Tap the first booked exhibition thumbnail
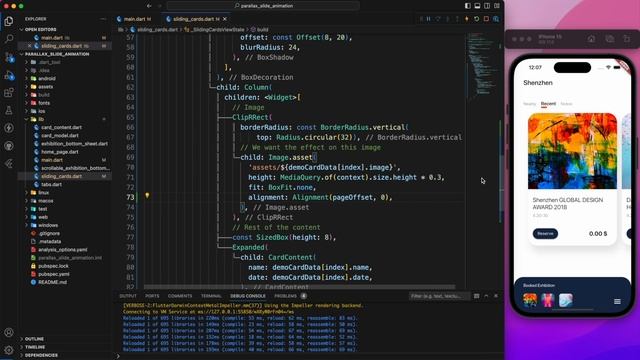 click(x=530, y=300)
